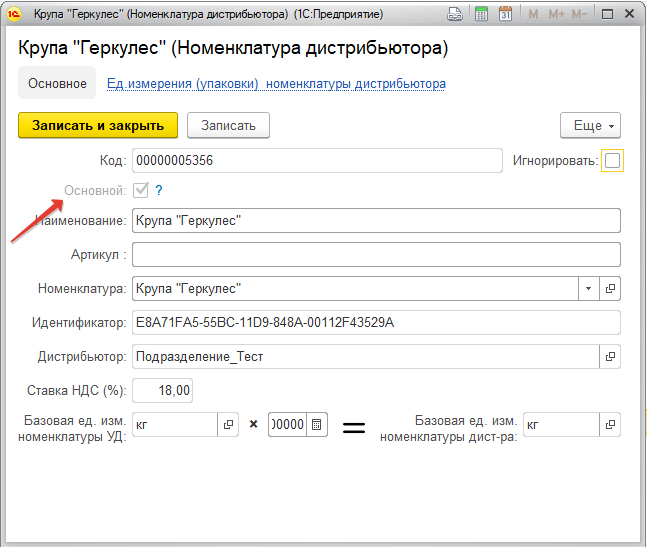Click the Дистрибьютор field Подразделение_Тест

366,356
